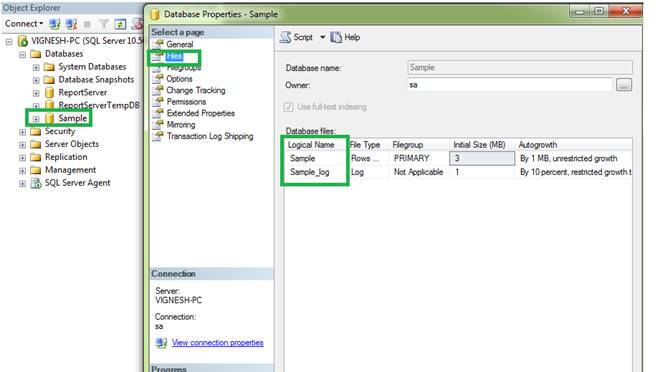Click the Security folder icon
Viewport: 660px width, 372px height.
click(x=36, y=131)
